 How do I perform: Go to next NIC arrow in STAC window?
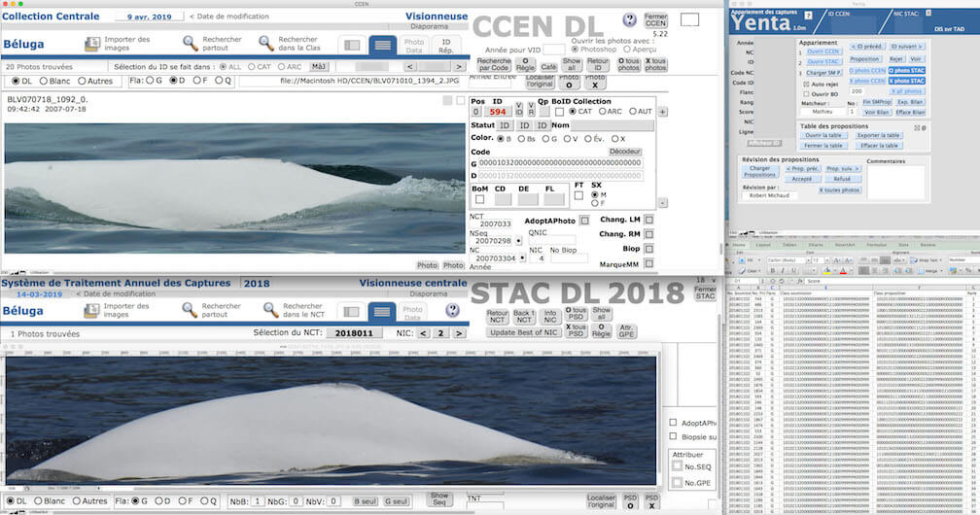pos(459,333)
